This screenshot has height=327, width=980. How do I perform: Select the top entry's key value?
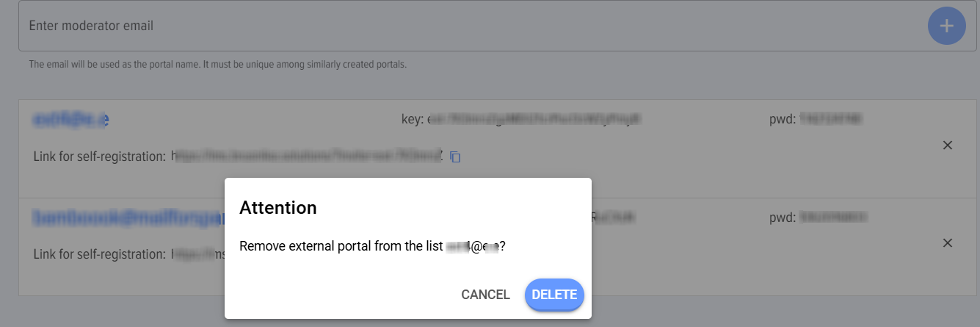click(x=534, y=118)
